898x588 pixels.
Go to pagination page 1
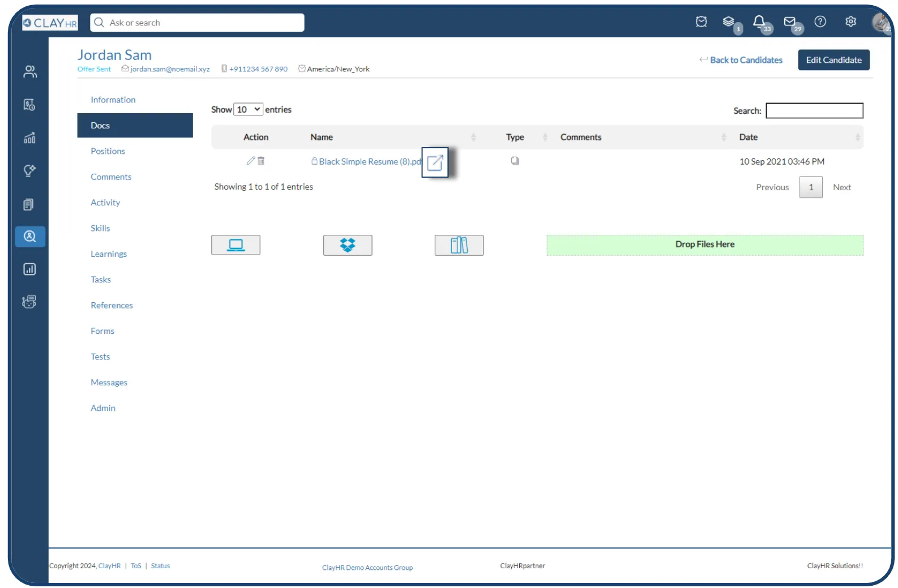(811, 187)
